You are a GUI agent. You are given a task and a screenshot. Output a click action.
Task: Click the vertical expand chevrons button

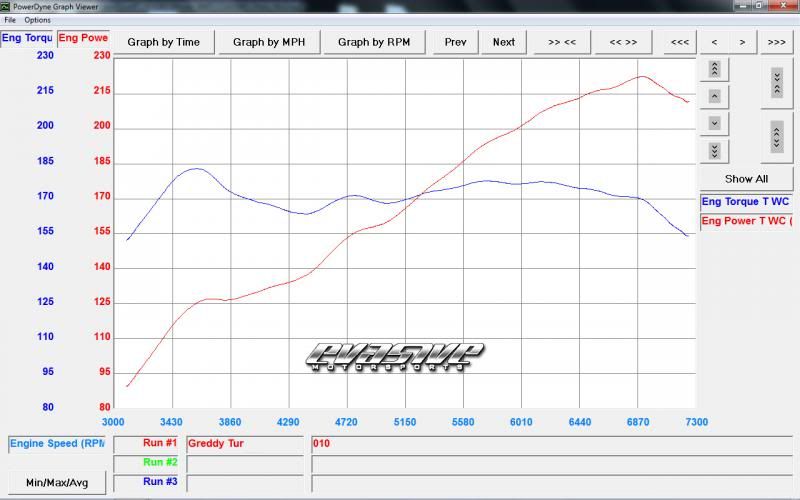click(777, 137)
